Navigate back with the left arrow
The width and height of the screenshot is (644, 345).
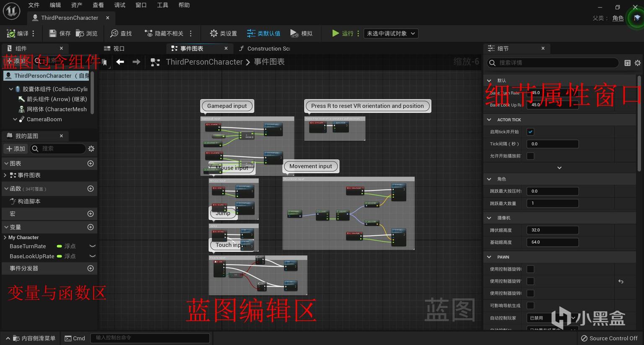coord(120,62)
